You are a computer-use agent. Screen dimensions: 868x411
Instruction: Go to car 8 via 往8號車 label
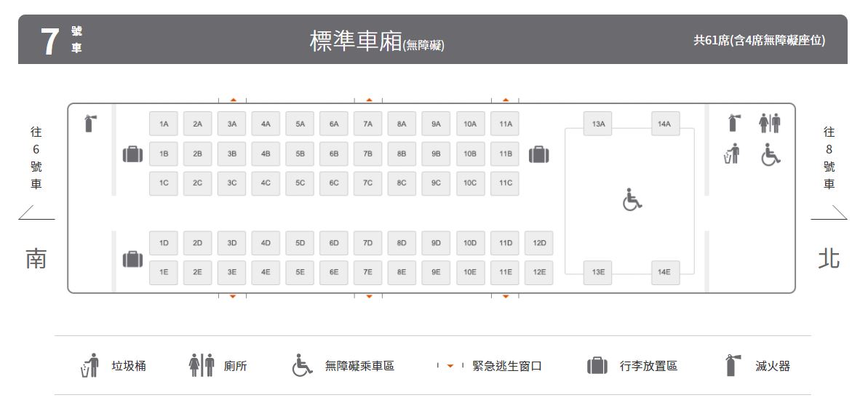829,158
